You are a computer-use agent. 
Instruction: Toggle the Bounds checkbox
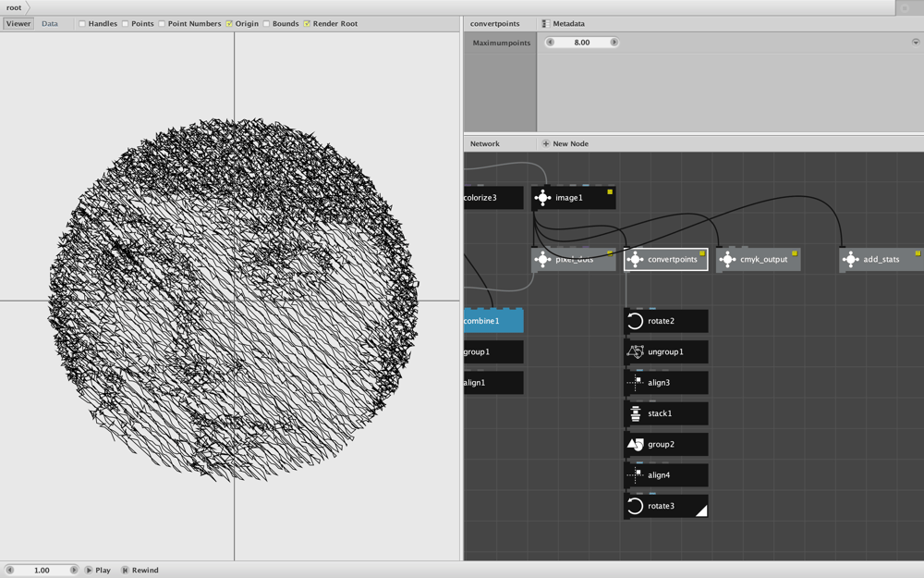[x=266, y=24]
